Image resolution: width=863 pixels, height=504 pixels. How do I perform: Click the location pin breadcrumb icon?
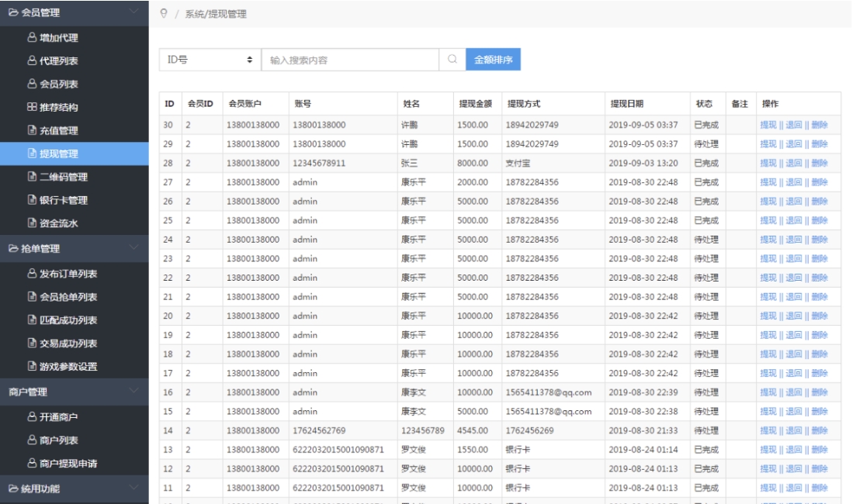tap(163, 14)
